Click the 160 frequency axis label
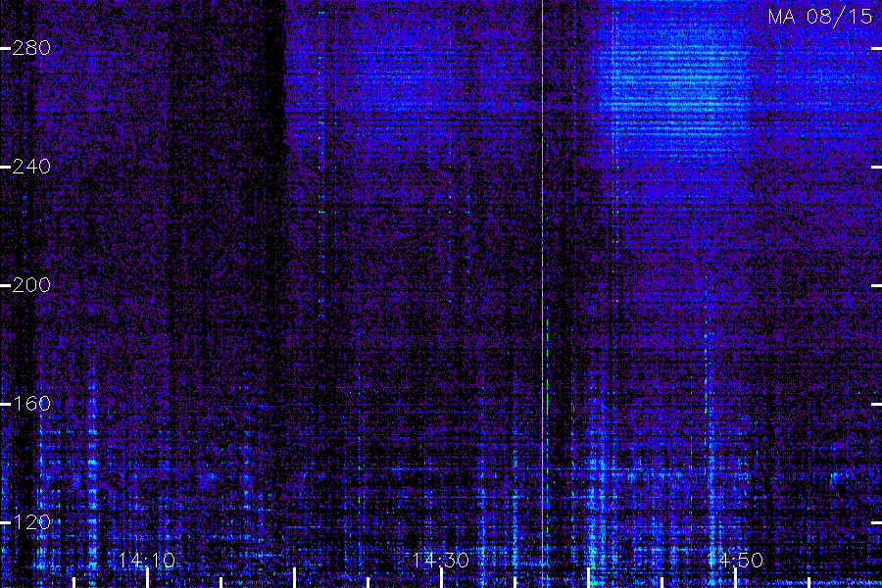882x588 pixels. [31, 404]
